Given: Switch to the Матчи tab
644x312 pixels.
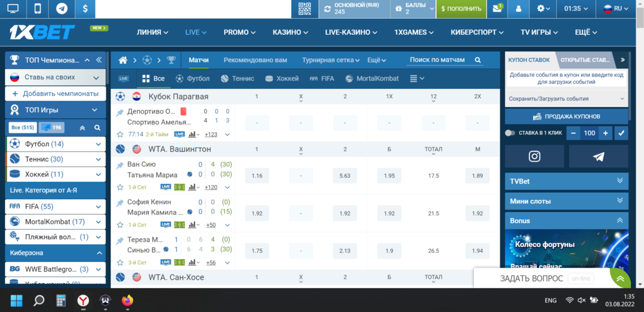Looking at the screenshot, I should [199, 60].
